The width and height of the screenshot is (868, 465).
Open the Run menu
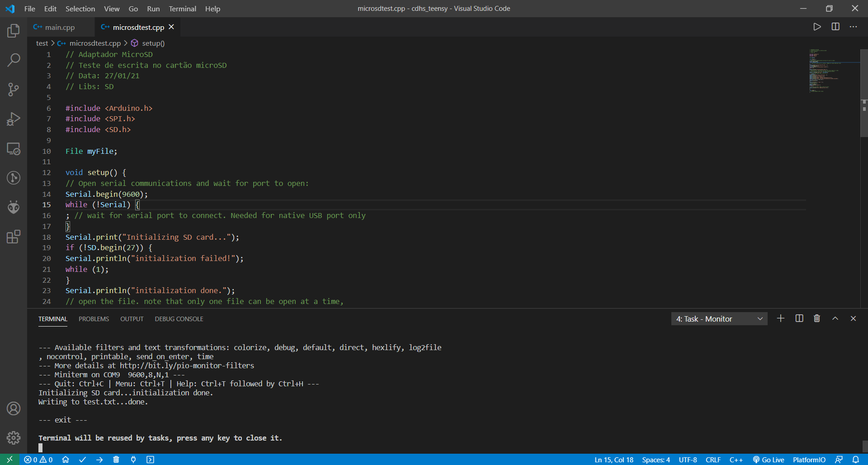(x=153, y=9)
